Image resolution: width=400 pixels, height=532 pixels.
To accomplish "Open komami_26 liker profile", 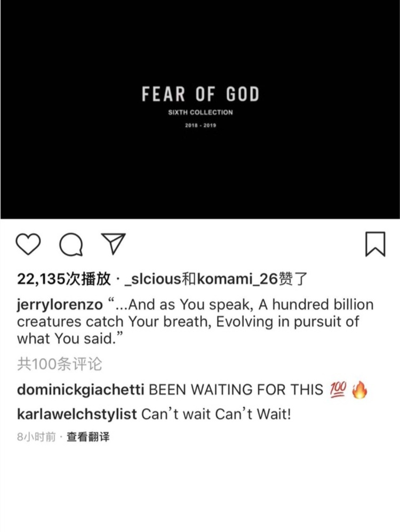I will point(237,279).
